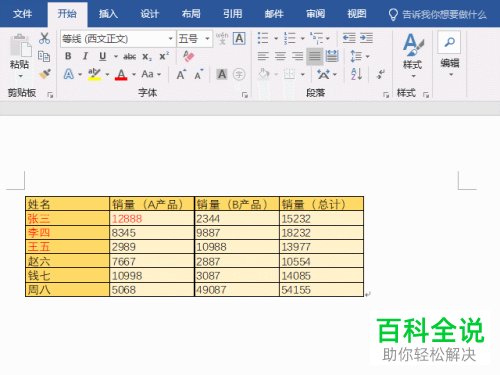
Task: Toggle superscript formatting
Action: click(164, 56)
